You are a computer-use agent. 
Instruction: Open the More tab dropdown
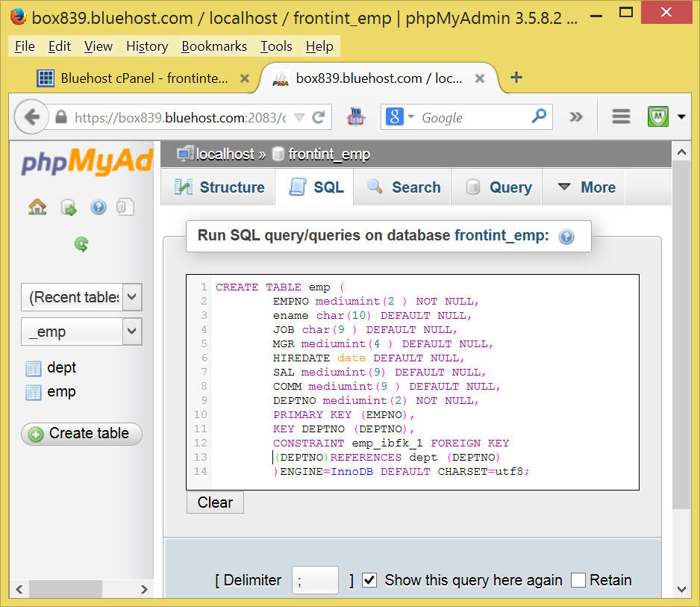[587, 187]
